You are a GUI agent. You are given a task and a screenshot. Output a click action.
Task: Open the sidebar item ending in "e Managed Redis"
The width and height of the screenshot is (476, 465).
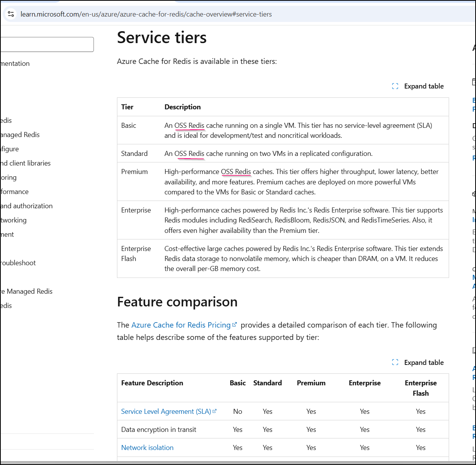coord(27,291)
